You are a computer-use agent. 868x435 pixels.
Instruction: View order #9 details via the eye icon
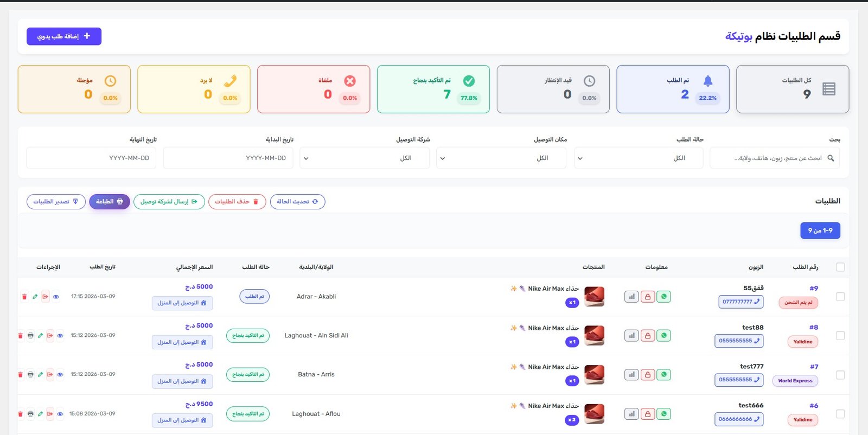click(56, 297)
